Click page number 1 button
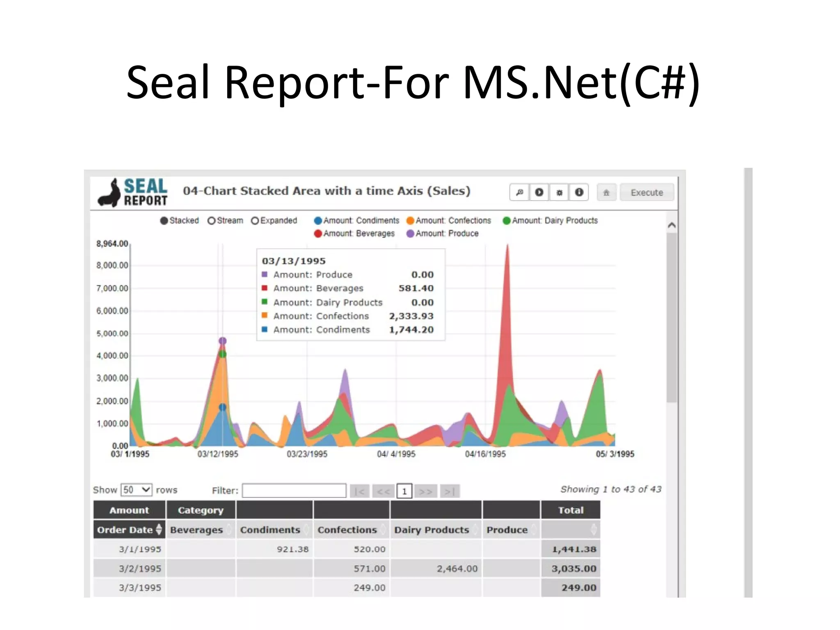 click(x=404, y=491)
